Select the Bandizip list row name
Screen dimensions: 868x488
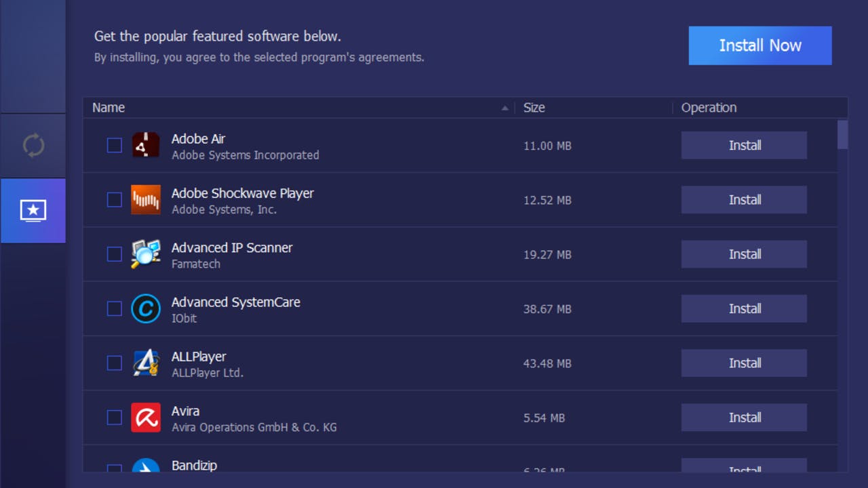[x=194, y=466]
